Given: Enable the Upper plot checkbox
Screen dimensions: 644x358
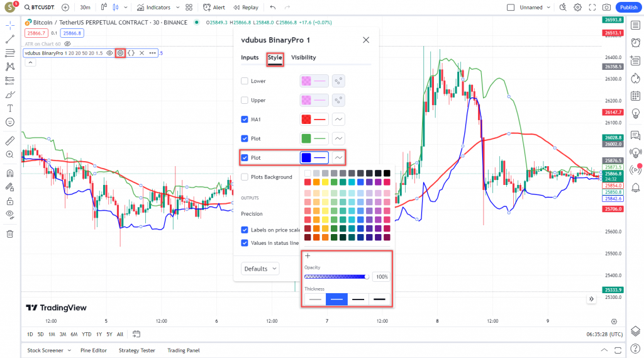Looking at the screenshot, I should pyautogui.click(x=245, y=100).
